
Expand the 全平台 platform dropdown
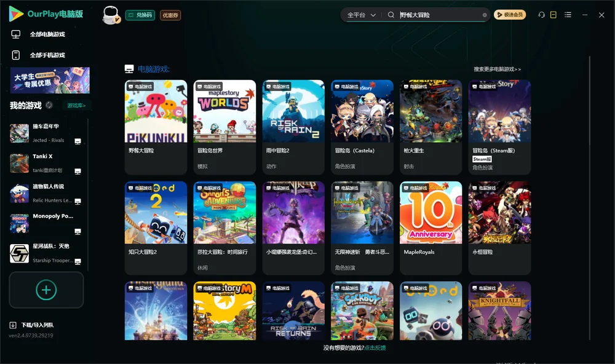click(362, 15)
